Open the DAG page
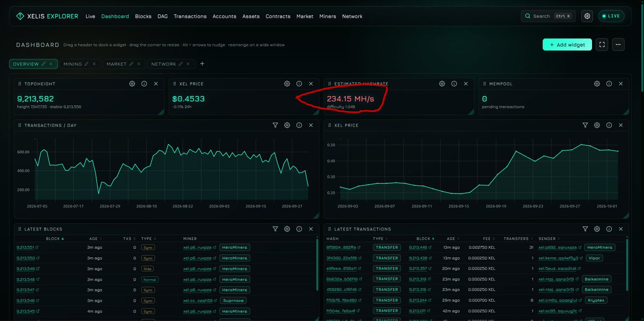Image resolution: width=644 pixels, height=321 pixels. [163, 16]
